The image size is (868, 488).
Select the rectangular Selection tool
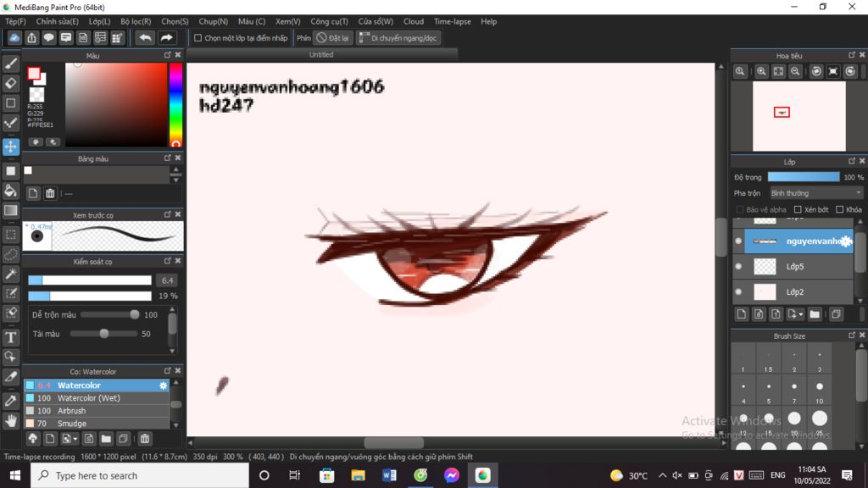pos(10,235)
